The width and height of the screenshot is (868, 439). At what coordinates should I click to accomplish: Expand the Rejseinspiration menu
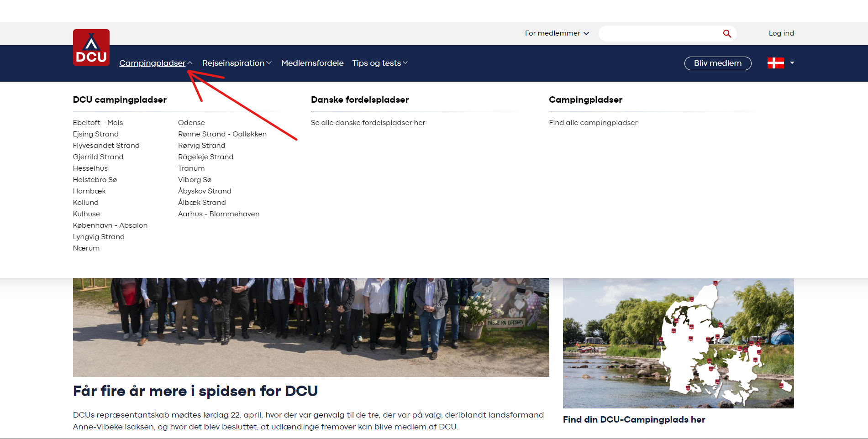237,63
